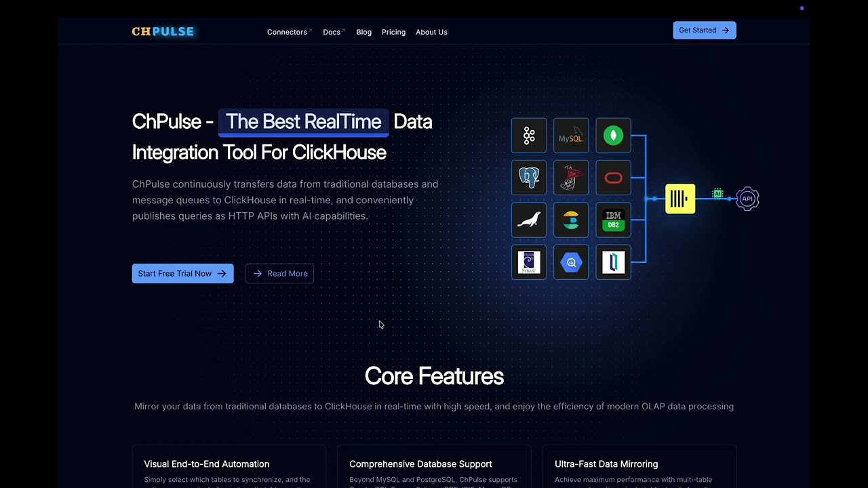The width and height of the screenshot is (868, 488).
Task: Open the Docs menu
Action: (334, 32)
